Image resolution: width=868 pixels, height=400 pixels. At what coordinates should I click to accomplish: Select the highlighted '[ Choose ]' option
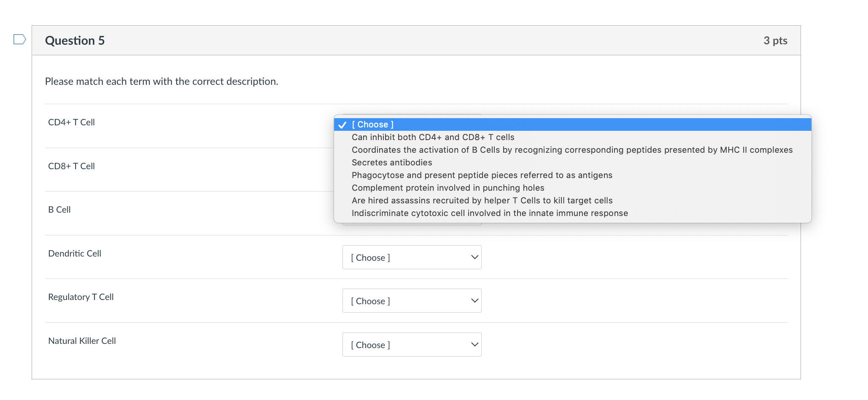tap(373, 124)
